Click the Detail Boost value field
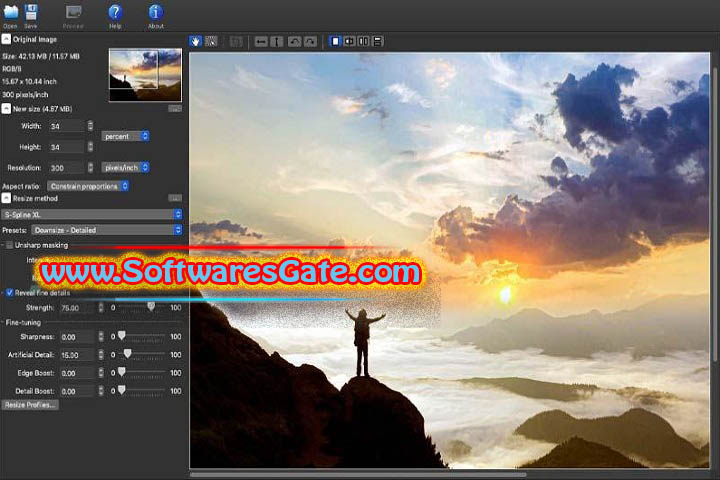Viewport: 720px width, 480px height. (x=78, y=391)
